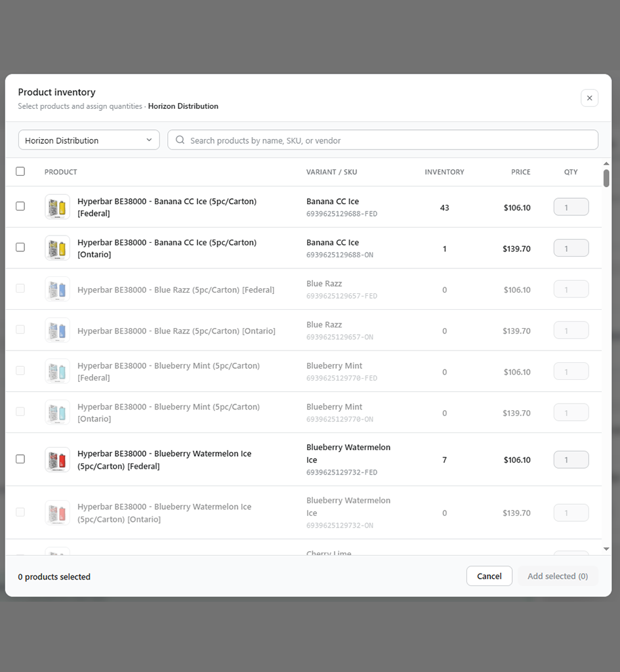Click qty field for Banana CC Ice Federal
Screen dimensions: 620x672
tap(571, 207)
